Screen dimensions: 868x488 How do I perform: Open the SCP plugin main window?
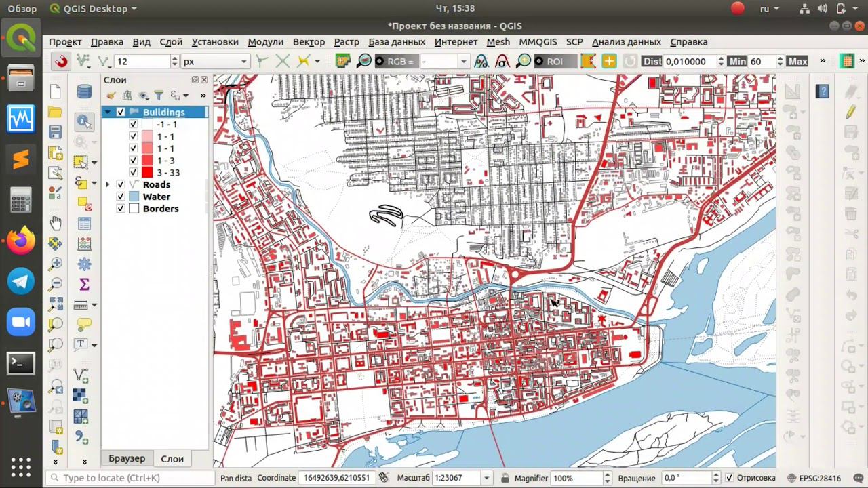click(x=343, y=61)
